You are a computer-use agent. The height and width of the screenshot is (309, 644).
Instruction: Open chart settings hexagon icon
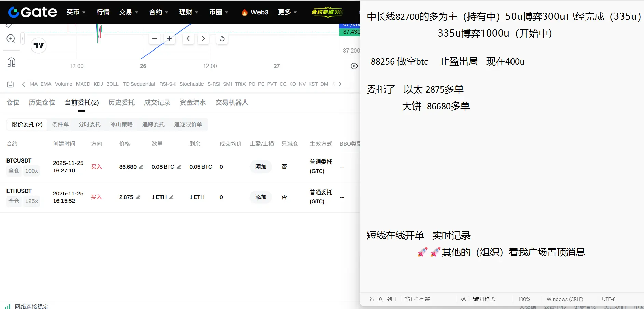pos(354,66)
